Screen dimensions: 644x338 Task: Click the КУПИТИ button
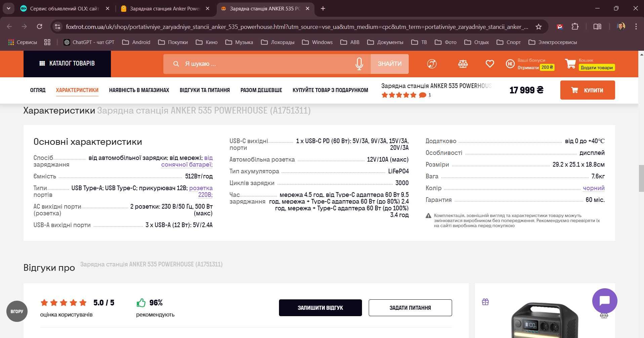coord(588,90)
